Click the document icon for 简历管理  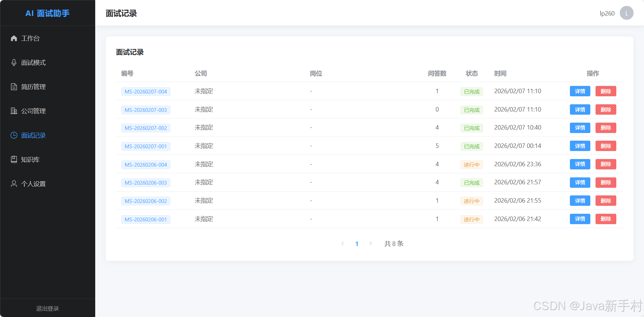tap(14, 87)
